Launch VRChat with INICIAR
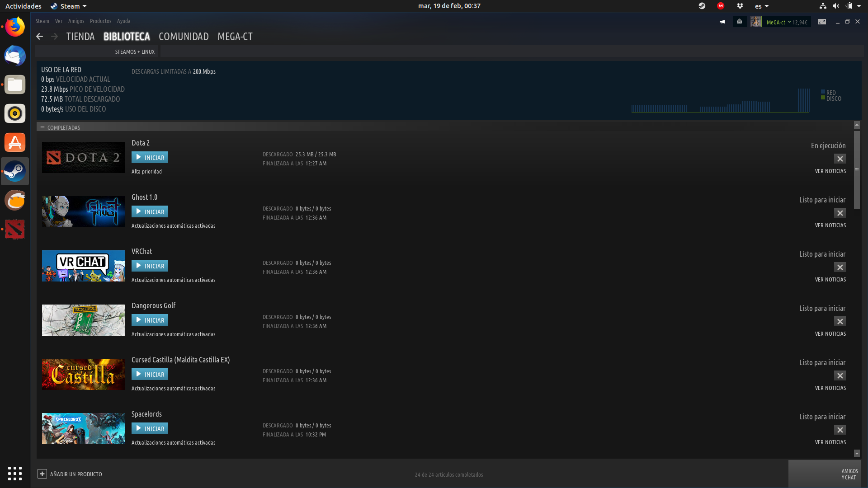868x488 pixels. coord(150,266)
